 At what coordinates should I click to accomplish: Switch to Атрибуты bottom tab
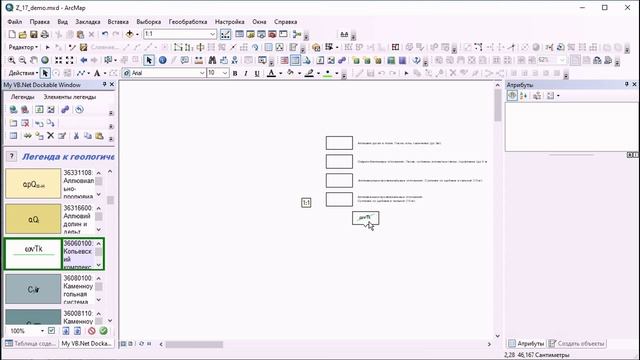point(527,344)
